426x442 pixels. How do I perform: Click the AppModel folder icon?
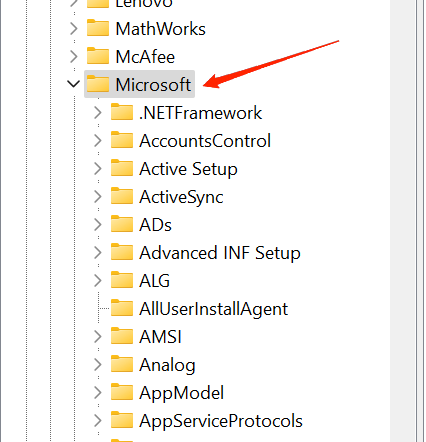pos(122,392)
